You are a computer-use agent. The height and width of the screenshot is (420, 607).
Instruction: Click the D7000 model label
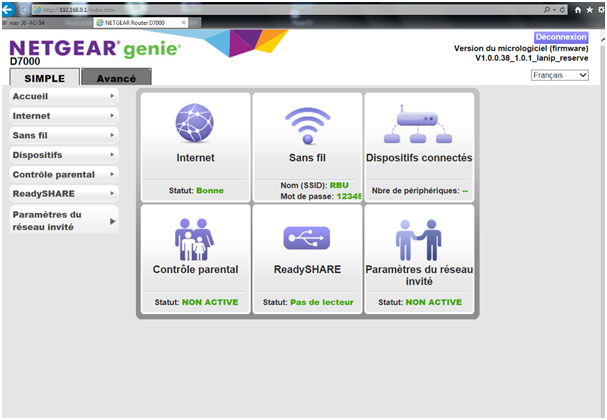pyautogui.click(x=25, y=62)
